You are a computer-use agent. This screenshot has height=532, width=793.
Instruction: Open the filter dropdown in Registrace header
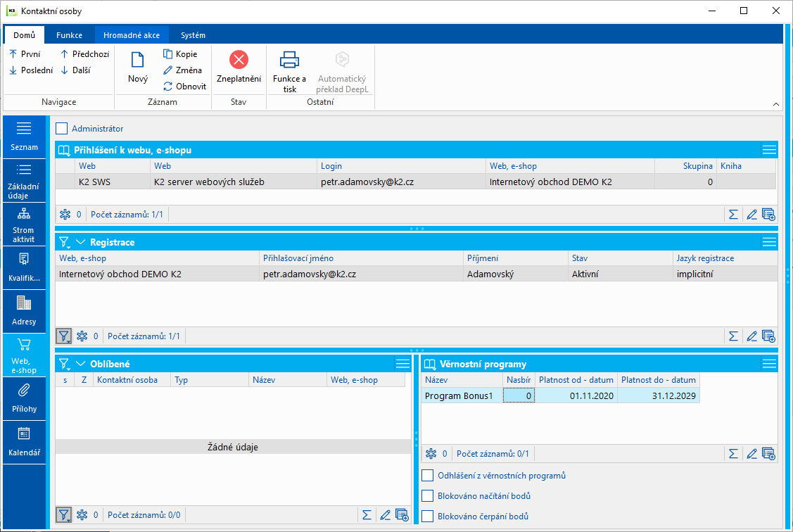(x=65, y=242)
